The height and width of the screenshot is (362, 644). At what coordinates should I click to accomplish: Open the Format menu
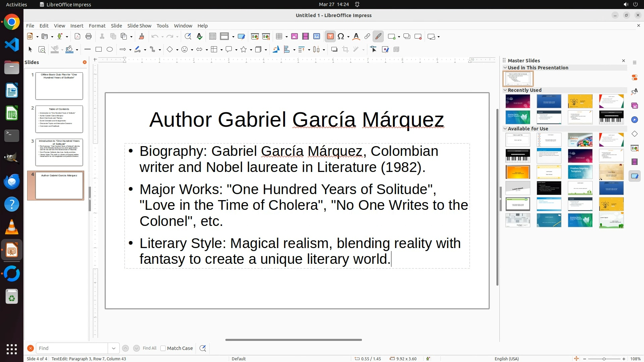[x=97, y=26]
